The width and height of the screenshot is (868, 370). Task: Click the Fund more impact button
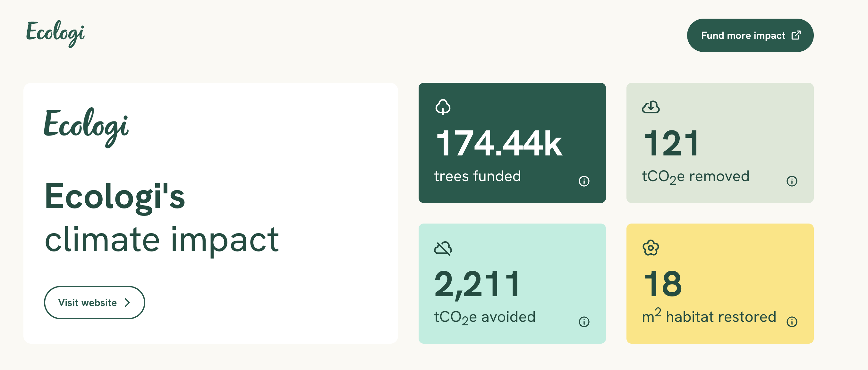point(750,35)
